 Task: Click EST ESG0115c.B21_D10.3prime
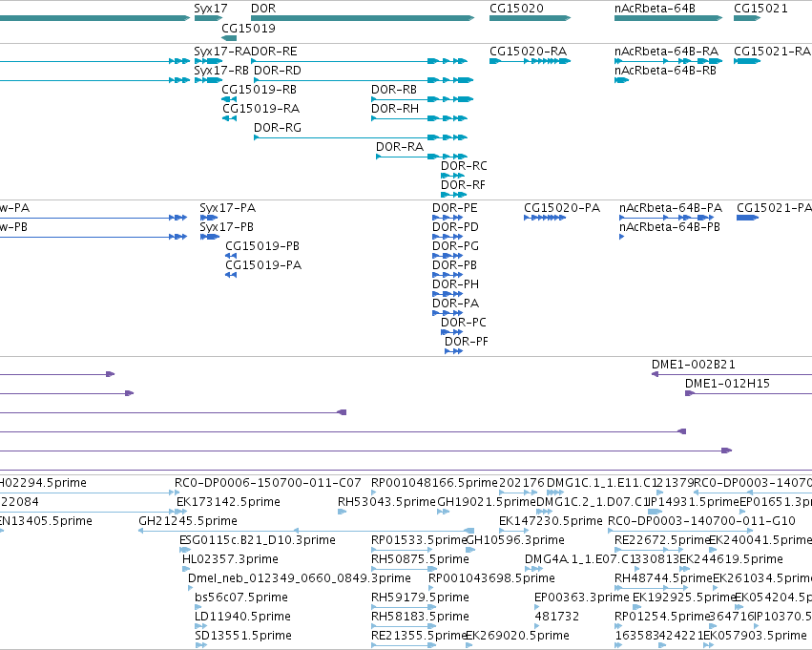click(257, 540)
